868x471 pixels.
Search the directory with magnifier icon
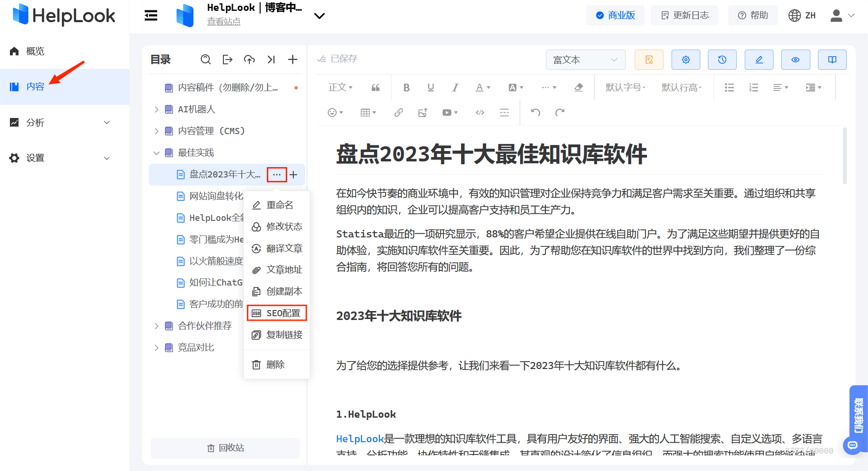tap(205, 59)
